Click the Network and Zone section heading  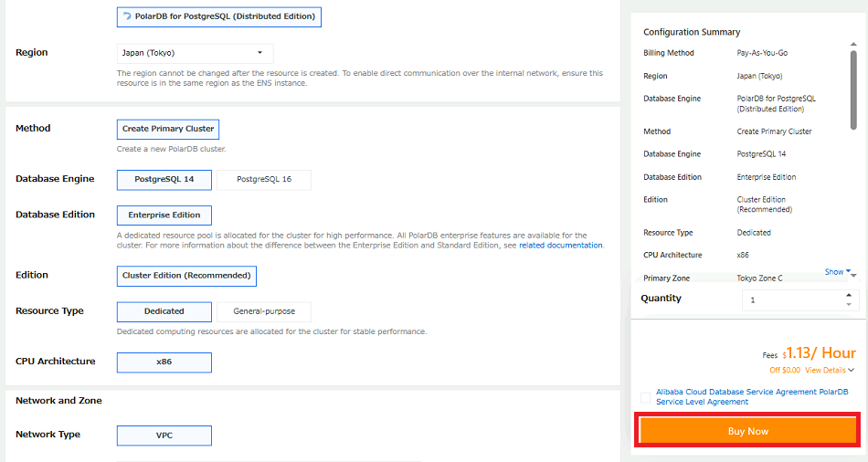pos(58,401)
